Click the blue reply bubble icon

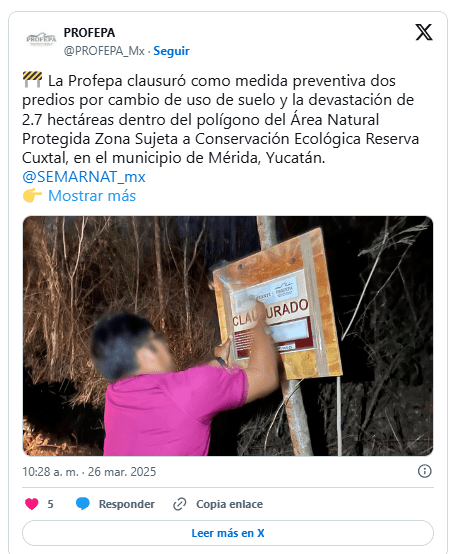point(83,504)
